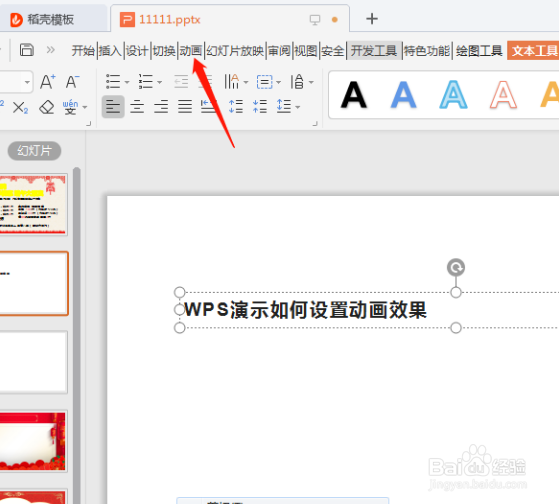
Task: Click the 幻灯片 panel button
Action: tap(34, 151)
